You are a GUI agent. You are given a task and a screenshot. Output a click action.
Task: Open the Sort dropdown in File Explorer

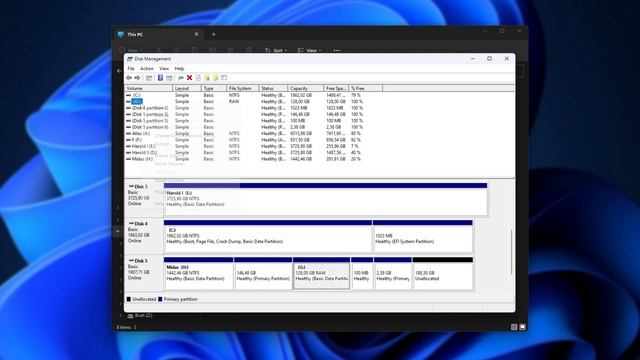pyautogui.click(x=276, y=51)
